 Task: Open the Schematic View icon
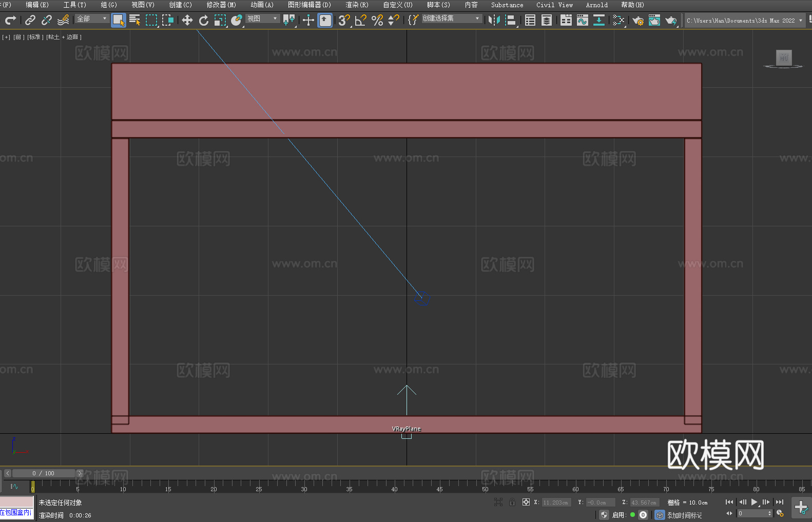pos(599,20)
